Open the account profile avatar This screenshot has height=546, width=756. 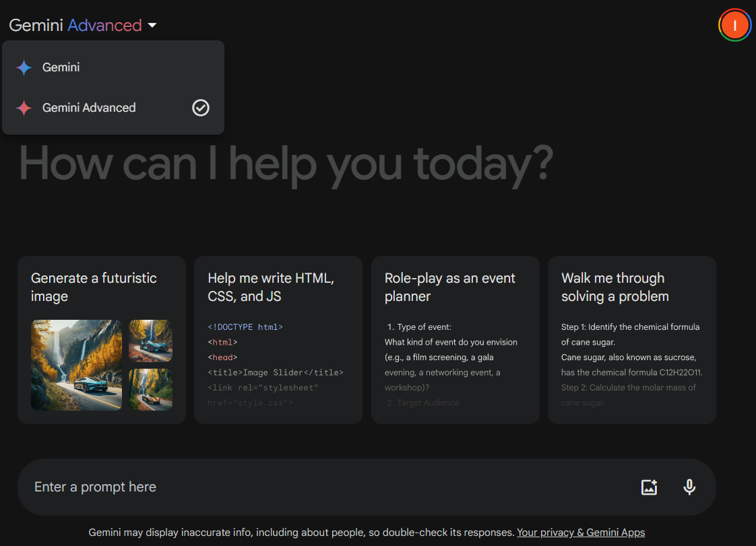coord(734,25)
